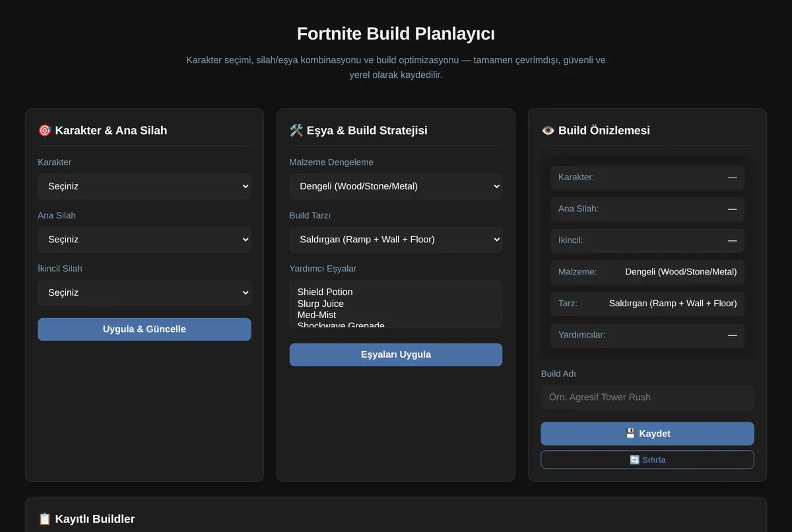
Task: Open the Build Tarzı dropdown
Action: 395,240
